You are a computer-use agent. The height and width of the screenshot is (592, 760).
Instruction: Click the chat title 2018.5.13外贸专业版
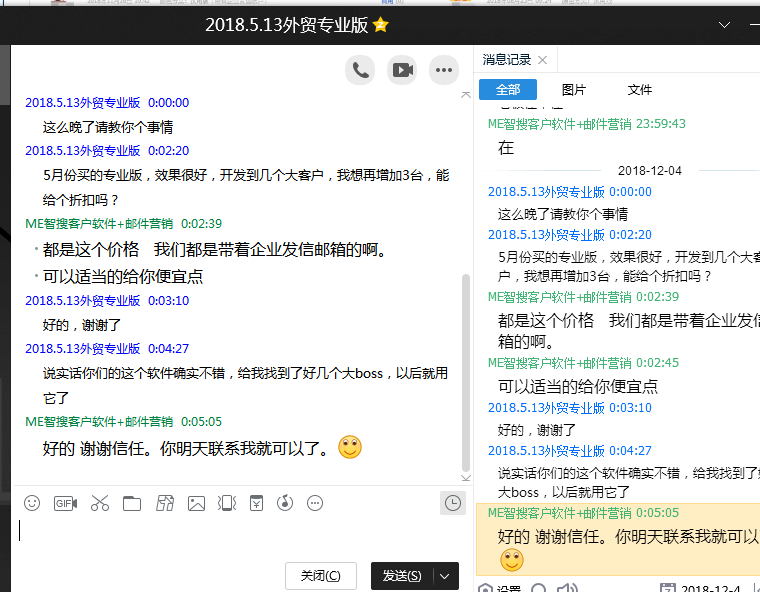[286, 25]
